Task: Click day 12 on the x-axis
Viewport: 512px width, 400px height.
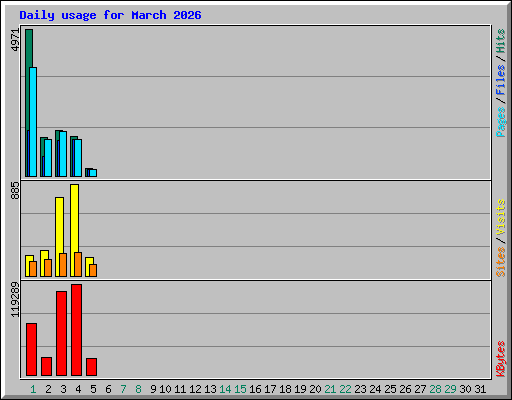Action: pos(195,389)
